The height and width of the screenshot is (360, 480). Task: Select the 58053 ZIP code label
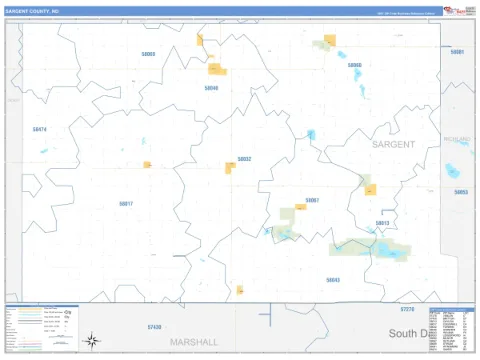pyautogui.click(x=461, y=192)
